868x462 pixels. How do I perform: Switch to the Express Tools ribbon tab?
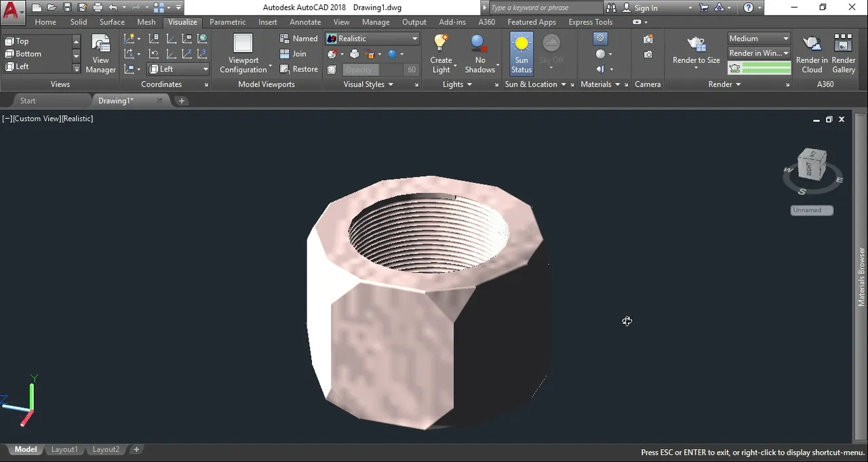click(591, 22)
